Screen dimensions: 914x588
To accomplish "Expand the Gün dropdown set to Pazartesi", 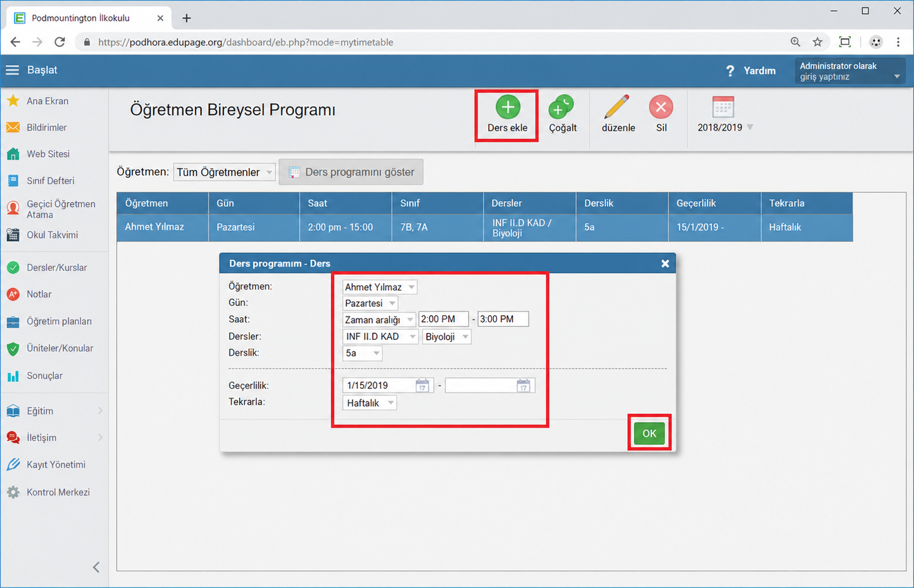I will click(x=370, y=303).
